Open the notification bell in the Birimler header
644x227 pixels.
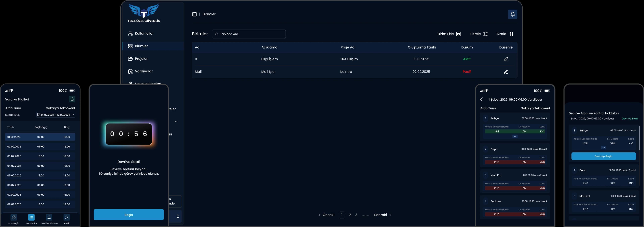(513, 14)
